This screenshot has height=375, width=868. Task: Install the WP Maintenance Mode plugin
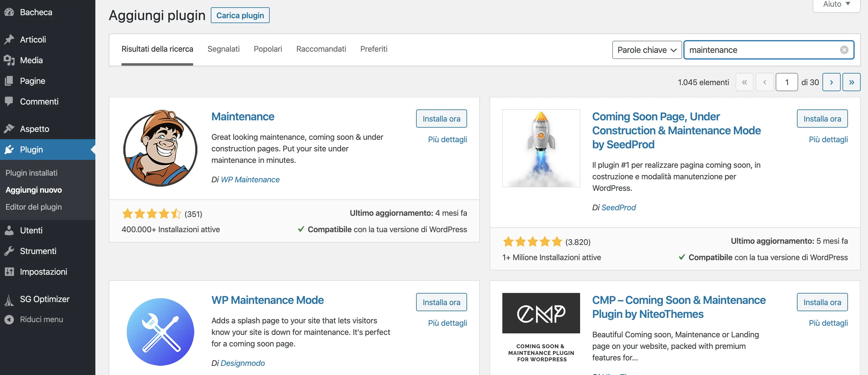click(441, 302)
